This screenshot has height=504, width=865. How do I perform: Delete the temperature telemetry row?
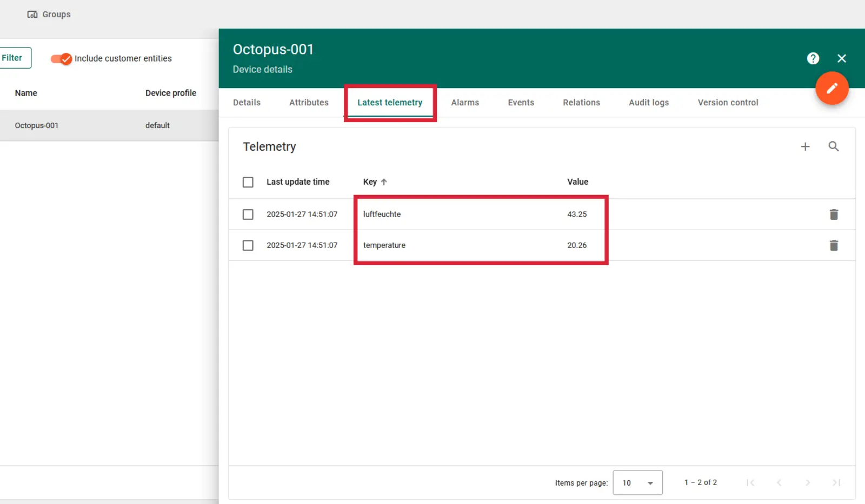coord(834,246)
